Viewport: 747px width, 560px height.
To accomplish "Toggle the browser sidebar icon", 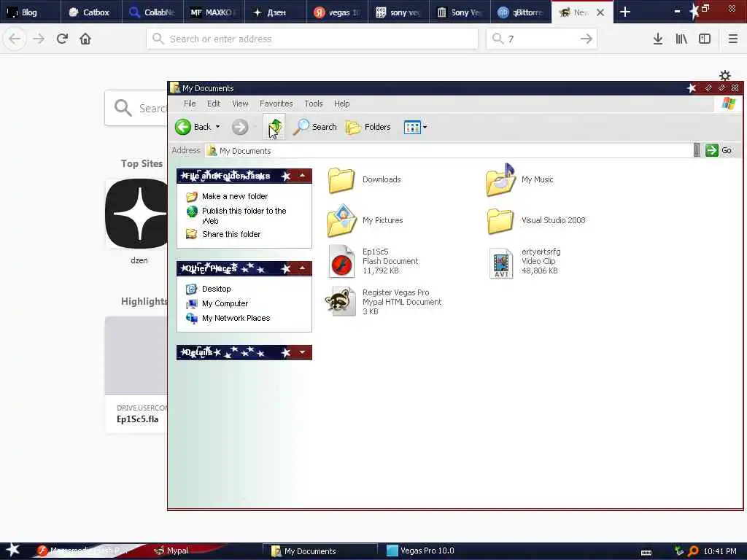I will (x=705, y=39).
